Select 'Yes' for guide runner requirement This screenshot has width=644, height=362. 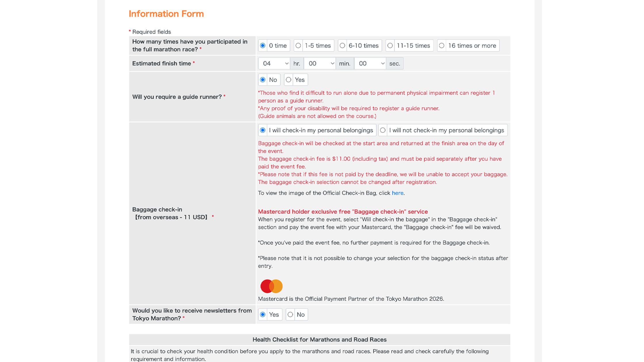pos(288,80)
